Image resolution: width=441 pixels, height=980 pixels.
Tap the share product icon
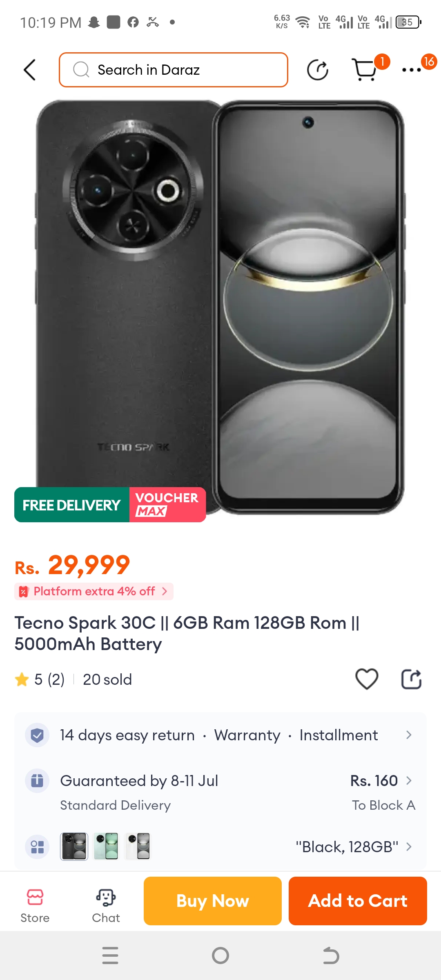pyautogui.click(x=411, y=679)
